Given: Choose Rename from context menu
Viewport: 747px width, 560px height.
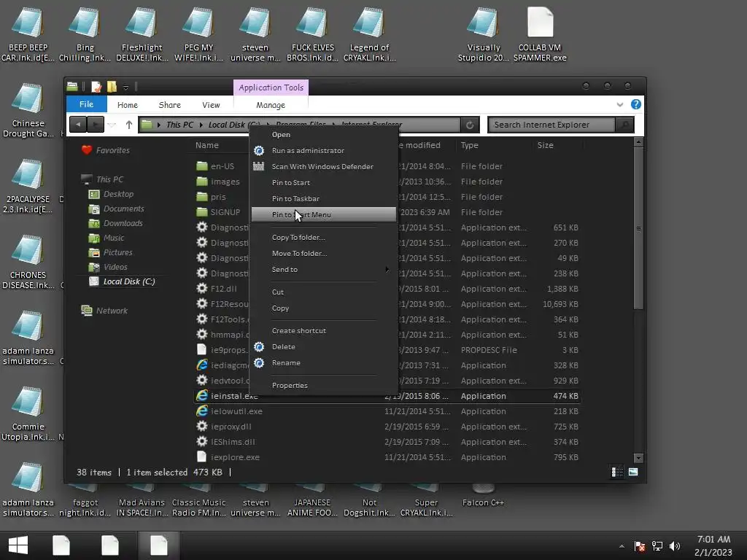Looking at the screenshot, I should (286, 363).
